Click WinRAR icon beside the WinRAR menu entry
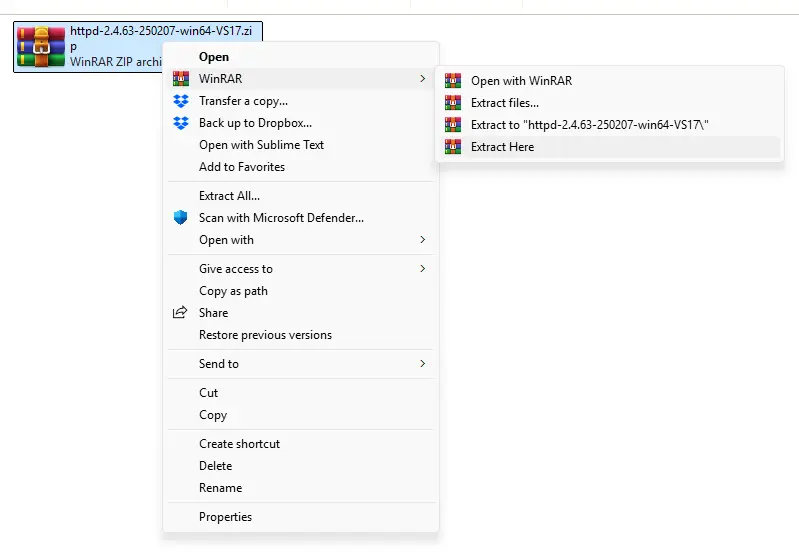 click(x=181, y=78)
